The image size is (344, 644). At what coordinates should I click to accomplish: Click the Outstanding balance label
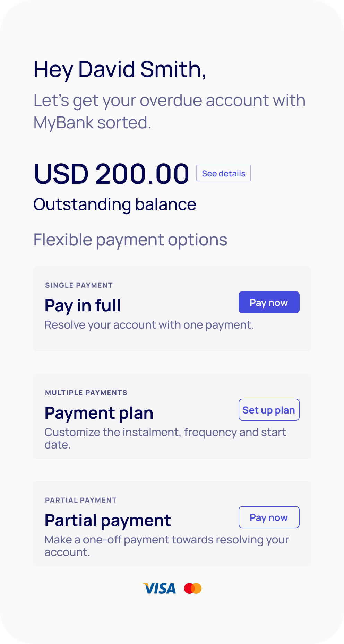(115, 204)
